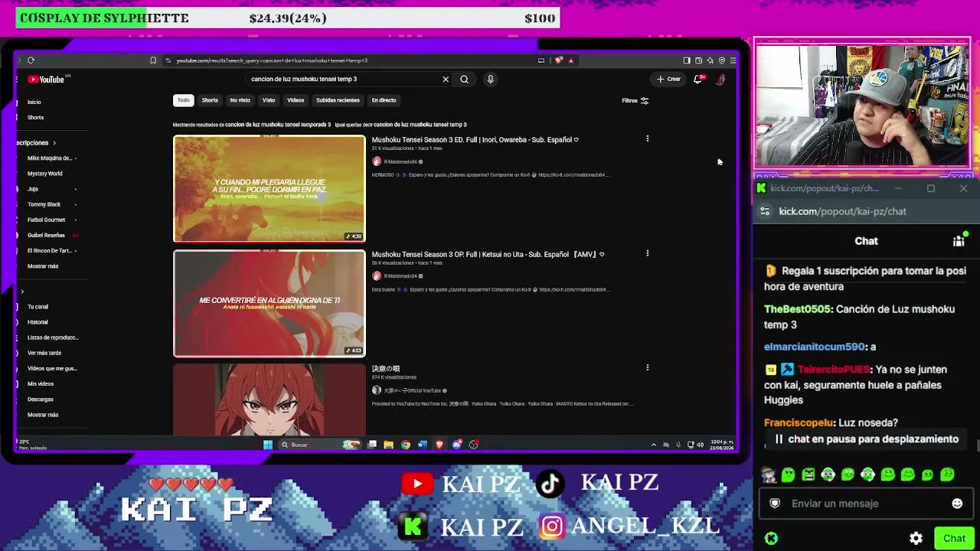
Task: Open YouTube notifications bell
Action: coord(698,79)
